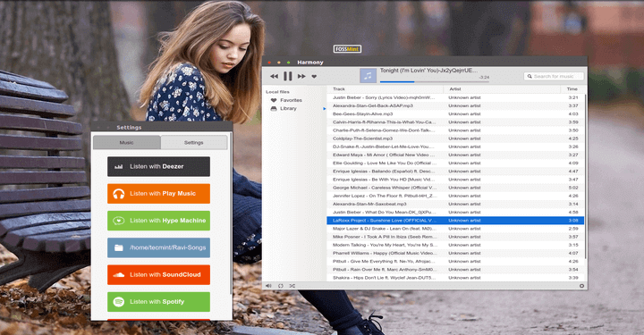Click the Spotify logo icon
The image size is (644, 335).
pos(119,302)
